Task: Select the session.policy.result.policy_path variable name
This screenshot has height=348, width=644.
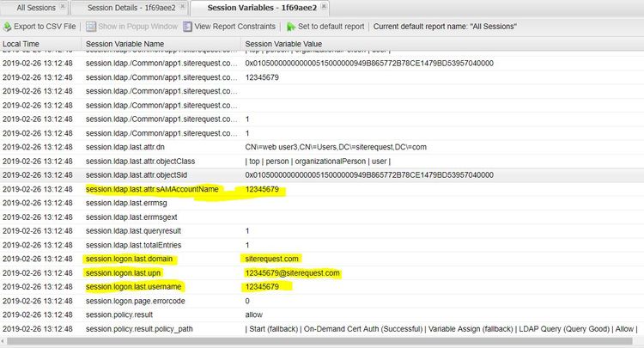Action: coord(139,329)
